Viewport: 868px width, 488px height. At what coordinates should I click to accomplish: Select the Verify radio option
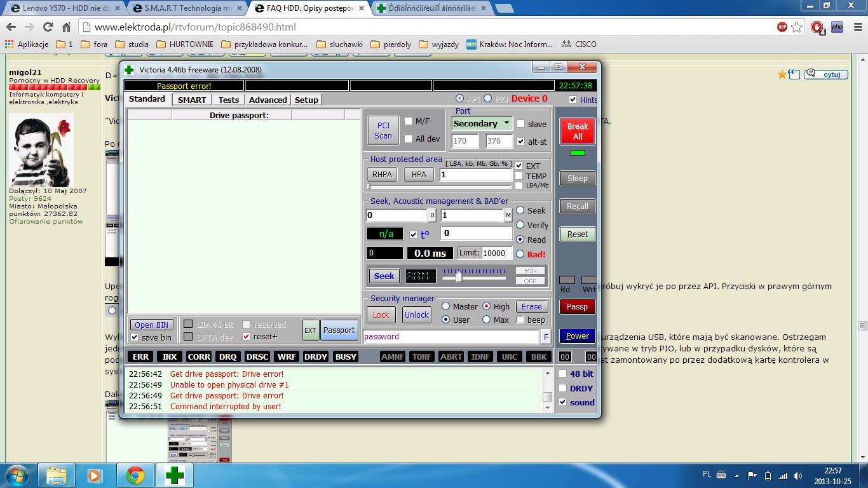coord(520,225)
